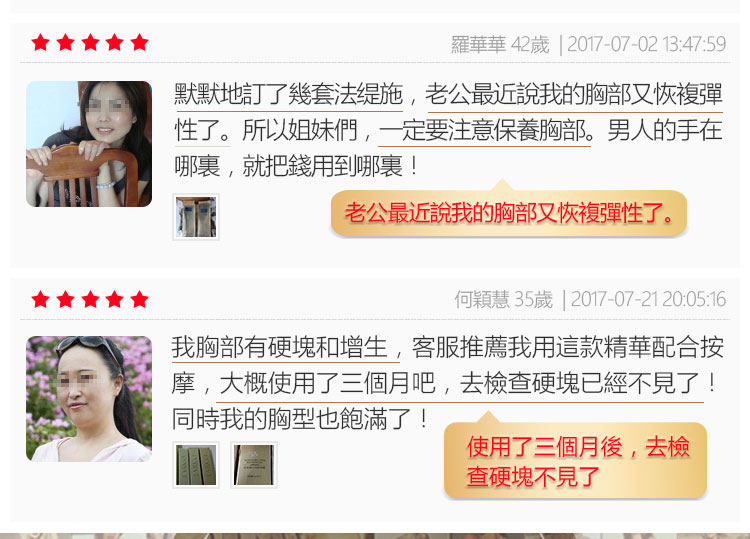Click the third star of 何穎慧's rating

90,299
